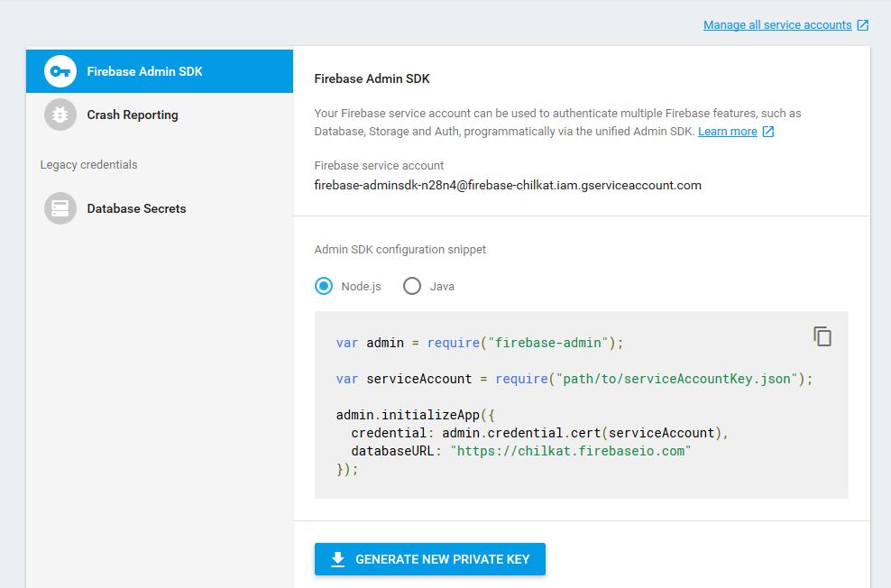The width and height of the screenshot is (891, 588).
Task: Click the databaseURL string in the snippet
Action: pos(571,451)
